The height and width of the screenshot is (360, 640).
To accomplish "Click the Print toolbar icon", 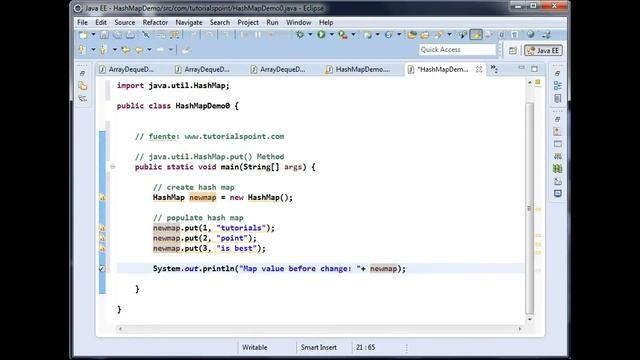I will coord(130,35).
